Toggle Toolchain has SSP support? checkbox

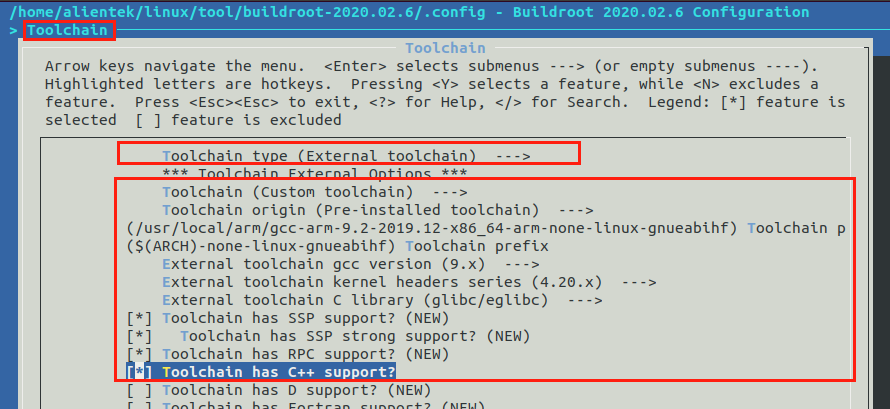point(139,318)
